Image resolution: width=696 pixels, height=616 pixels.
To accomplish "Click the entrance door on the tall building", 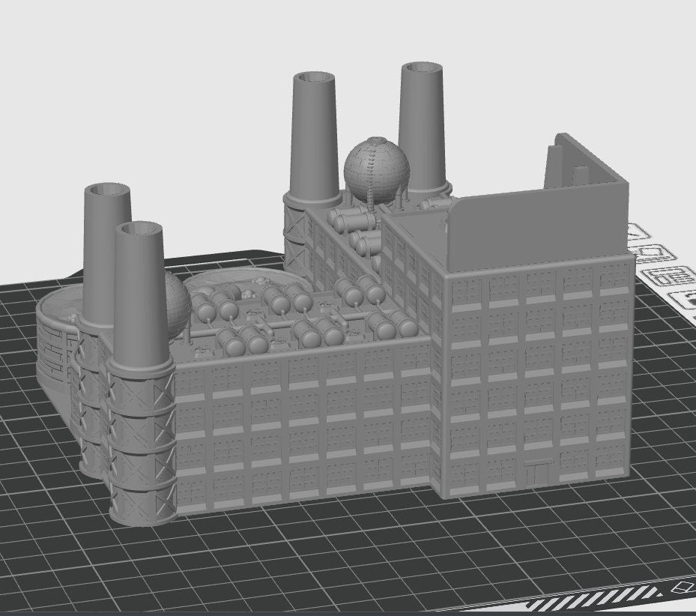I will click(x=537, y=474).
